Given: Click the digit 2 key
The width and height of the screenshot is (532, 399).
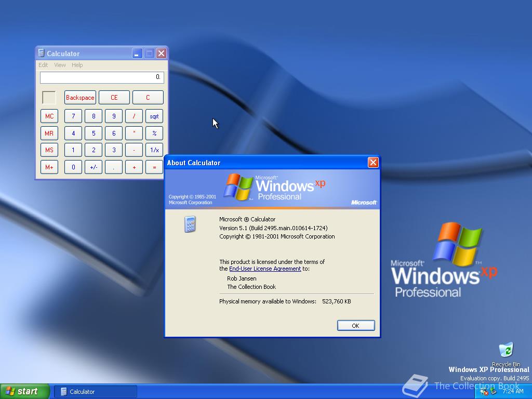Looking at the screenshot, I should (x=94, y=150).
